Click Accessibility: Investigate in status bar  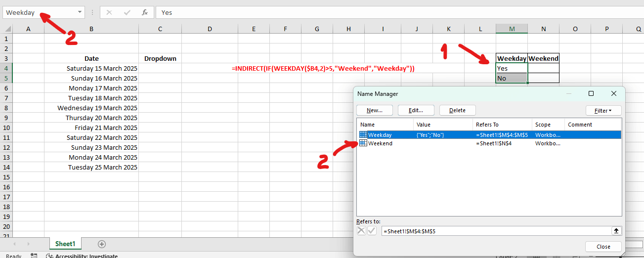coord(82,256)
